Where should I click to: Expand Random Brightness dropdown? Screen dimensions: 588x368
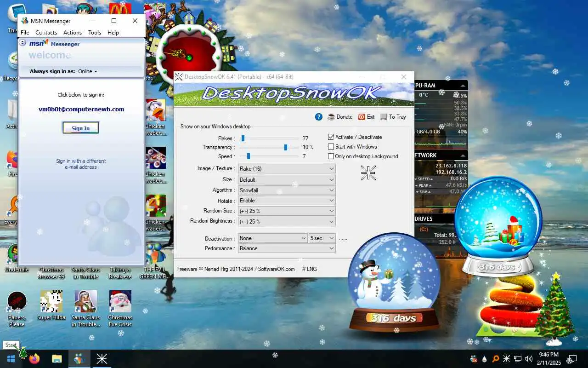(x=287, y=221)
